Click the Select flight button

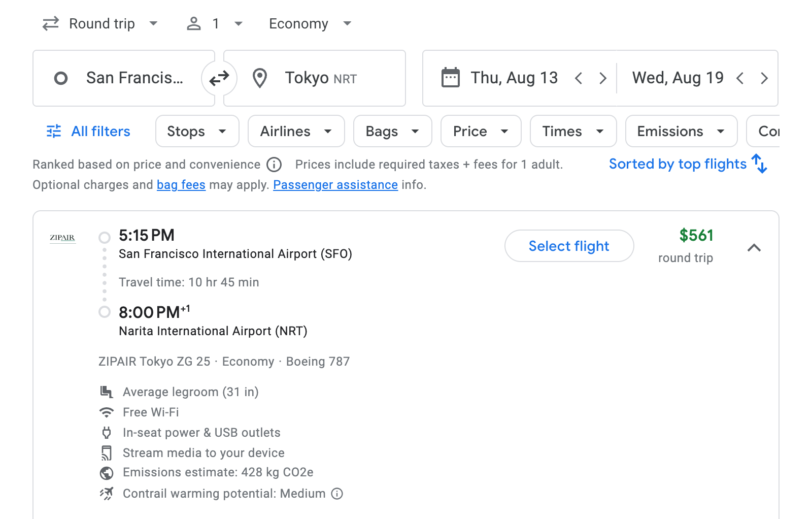(x=569, y=246)
